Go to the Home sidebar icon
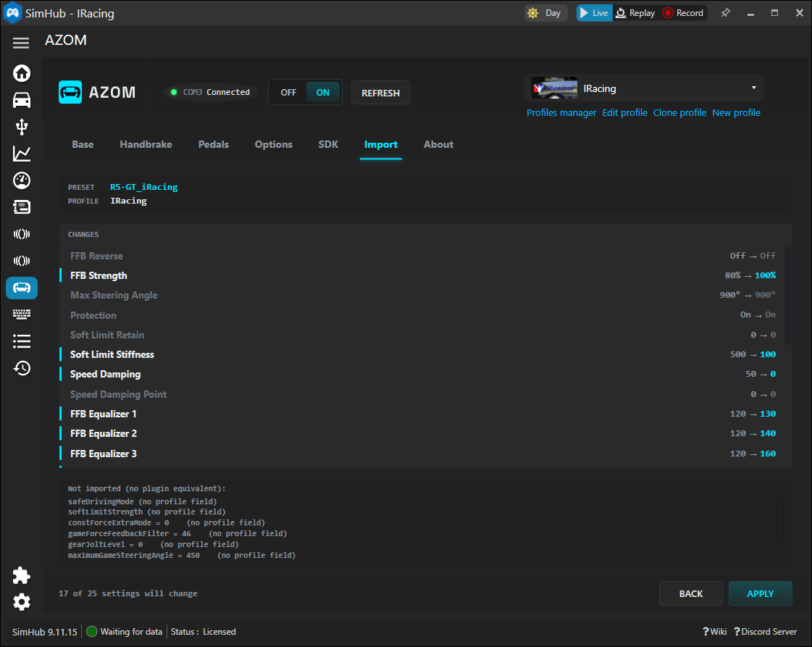 pyautogui.click(x=21, y=73)
